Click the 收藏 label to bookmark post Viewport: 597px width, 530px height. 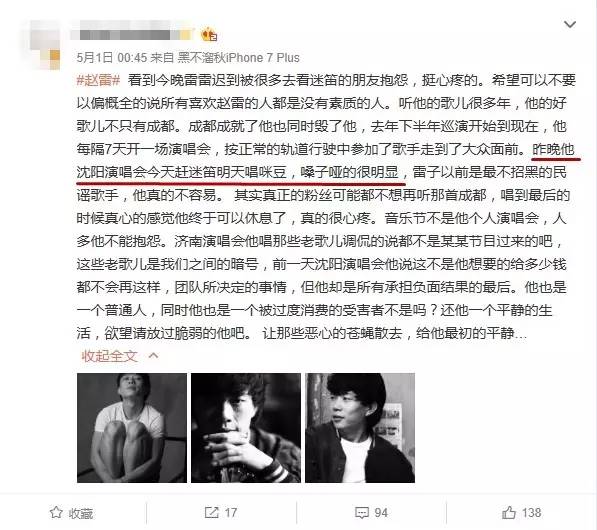tap(81, 514)
